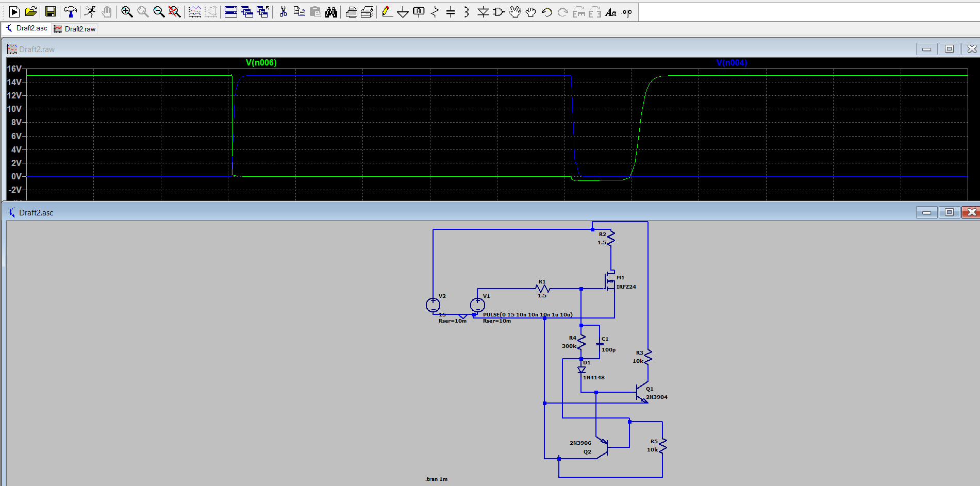Screen dimensions: 980x486
Task: Undo the last action with the toolbar arrow
Action: click(x=547, y=12)
